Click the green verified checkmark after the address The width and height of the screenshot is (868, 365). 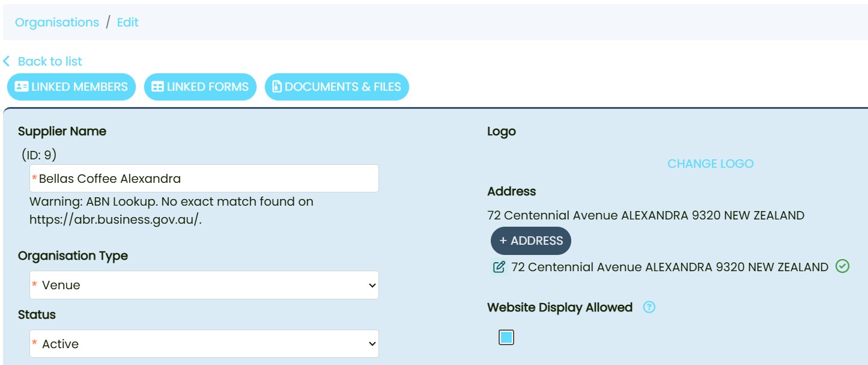pyautogui.click(x=842, y=266)
